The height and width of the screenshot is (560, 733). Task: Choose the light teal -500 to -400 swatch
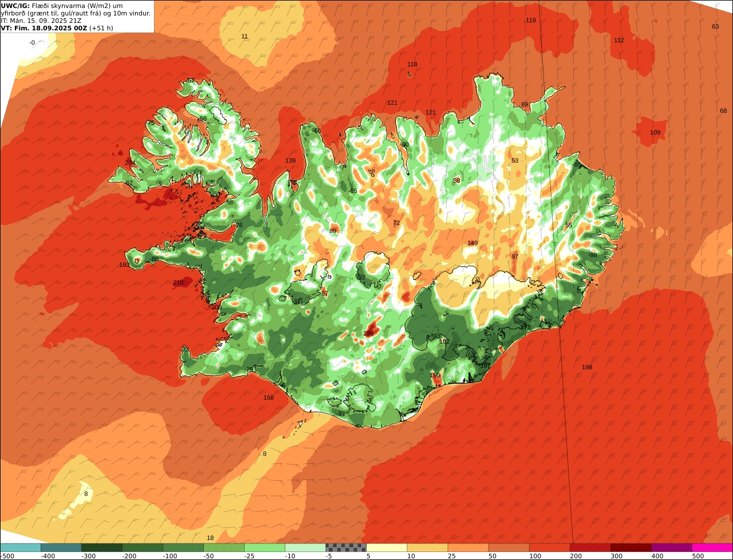point(21,547)
